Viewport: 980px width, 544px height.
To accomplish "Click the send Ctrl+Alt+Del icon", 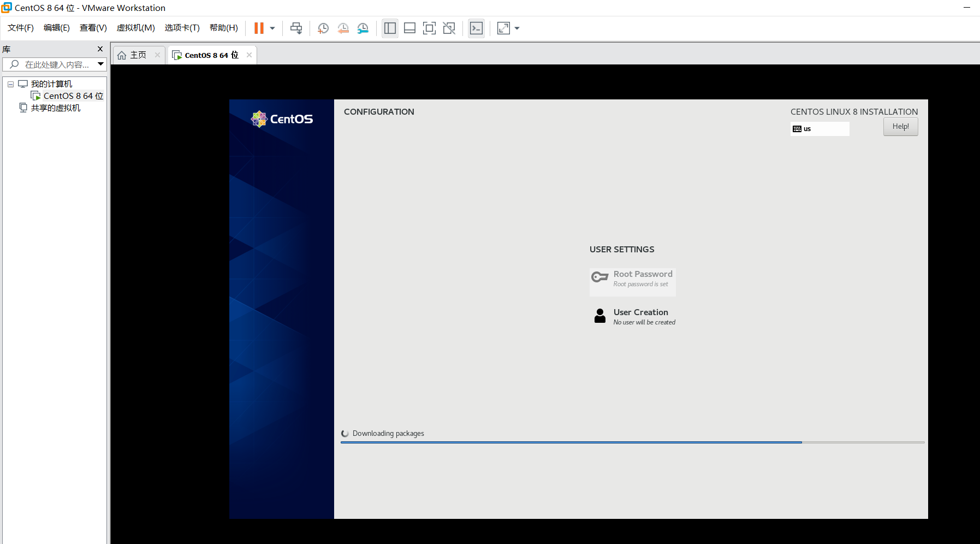I will click(x=296, y=28).
